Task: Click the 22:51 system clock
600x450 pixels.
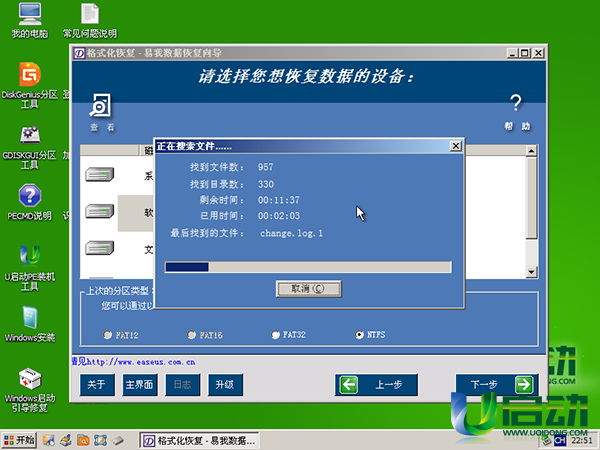Action: 582,441
